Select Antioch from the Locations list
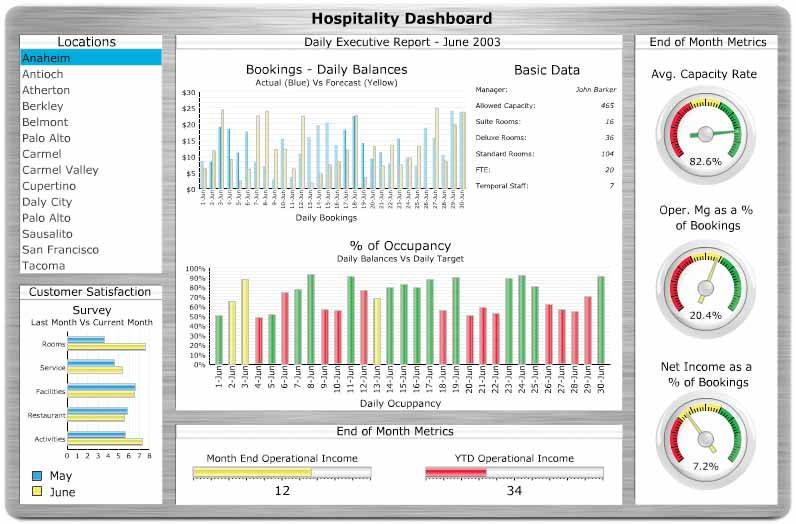 [90, 74]
